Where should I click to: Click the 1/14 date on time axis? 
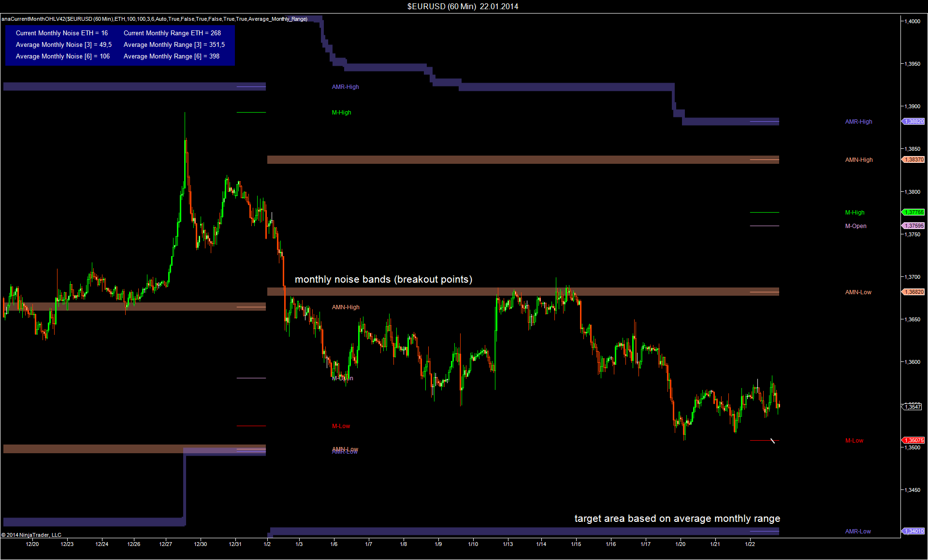pyautogui.click(x=541, y=544)
